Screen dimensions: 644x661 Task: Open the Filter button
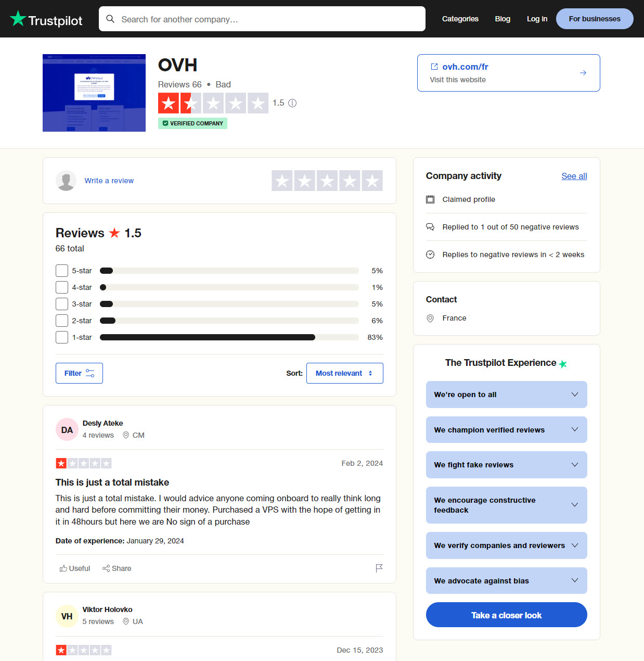pyautogui.click(x=79, y=373)
